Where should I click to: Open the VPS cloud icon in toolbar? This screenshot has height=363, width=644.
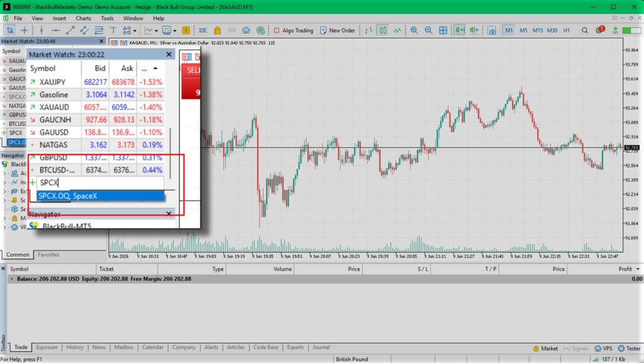coord(246,30)
